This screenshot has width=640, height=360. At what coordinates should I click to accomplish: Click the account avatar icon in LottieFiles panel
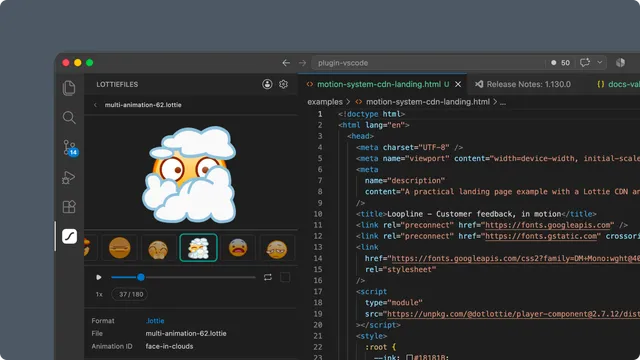[x=267, y=84]
